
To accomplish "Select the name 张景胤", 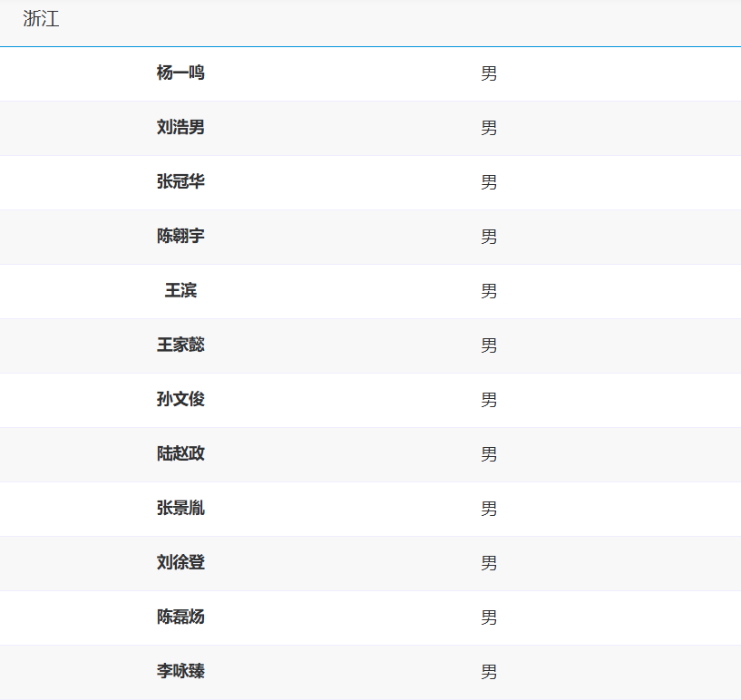I will (180, 509).
